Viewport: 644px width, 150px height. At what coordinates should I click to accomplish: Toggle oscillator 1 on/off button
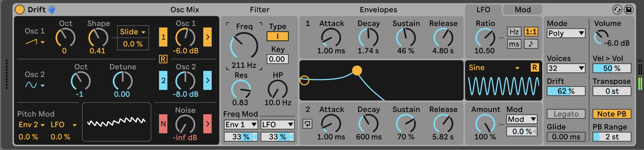[x=163, y=37]
